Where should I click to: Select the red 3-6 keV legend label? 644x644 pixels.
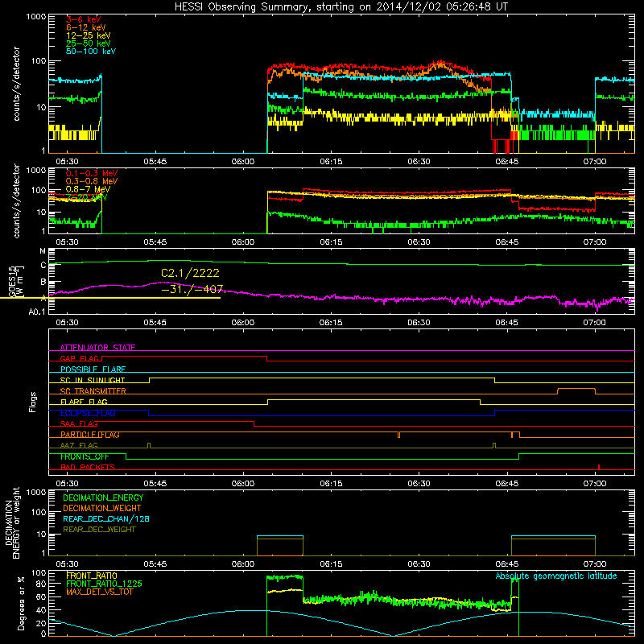point(84,19)
